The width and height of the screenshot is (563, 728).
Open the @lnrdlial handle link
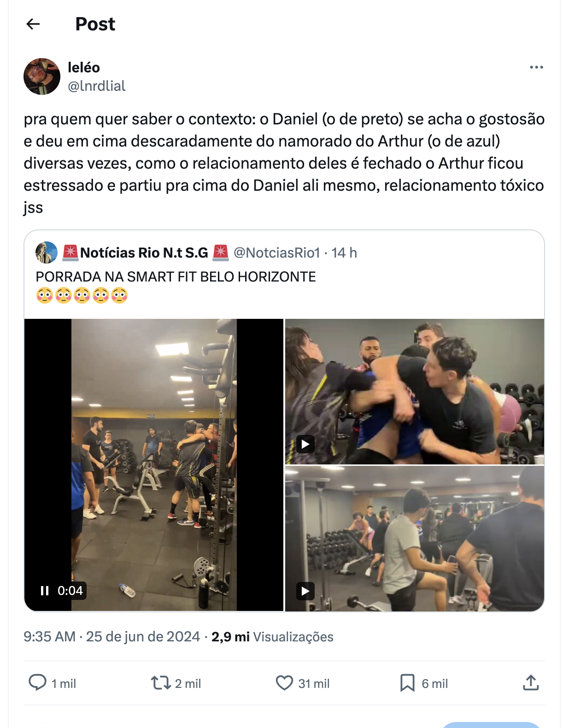[97, 86]
